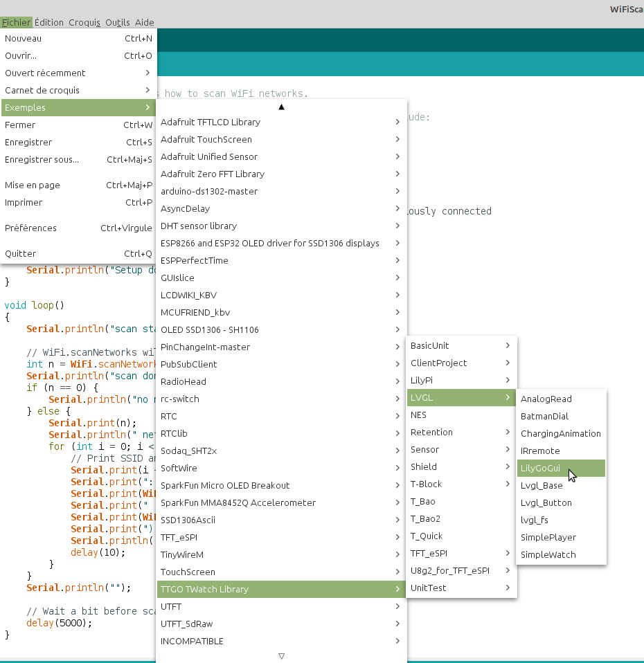This screenshot has height=663, width=644.
Task: Open OLED SSD1306 - SH1106 examples
Action: click(x=281, y=330)
